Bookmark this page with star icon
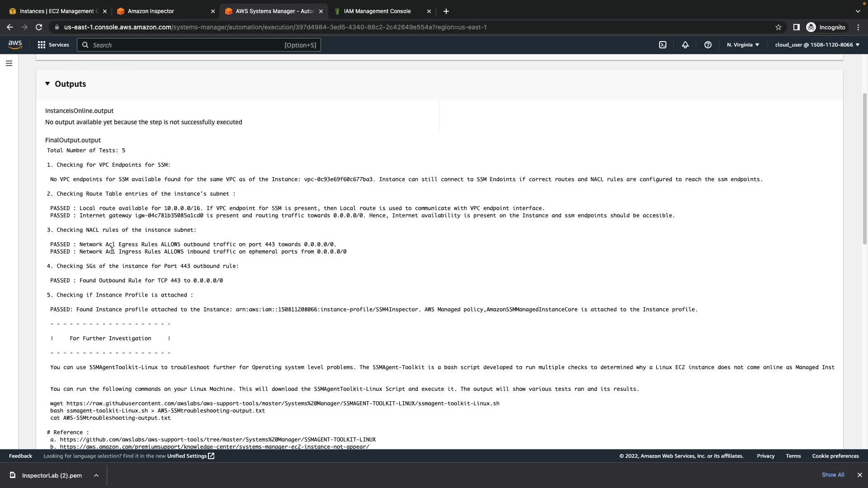The image size is (868, 488). pyautogui.click(x=778, y=27)
